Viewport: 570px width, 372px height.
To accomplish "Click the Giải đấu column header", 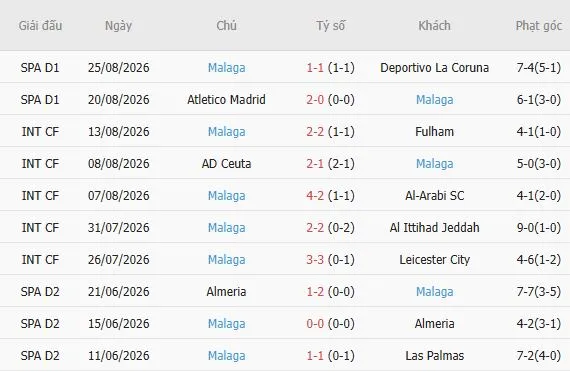I will (40, 26).
